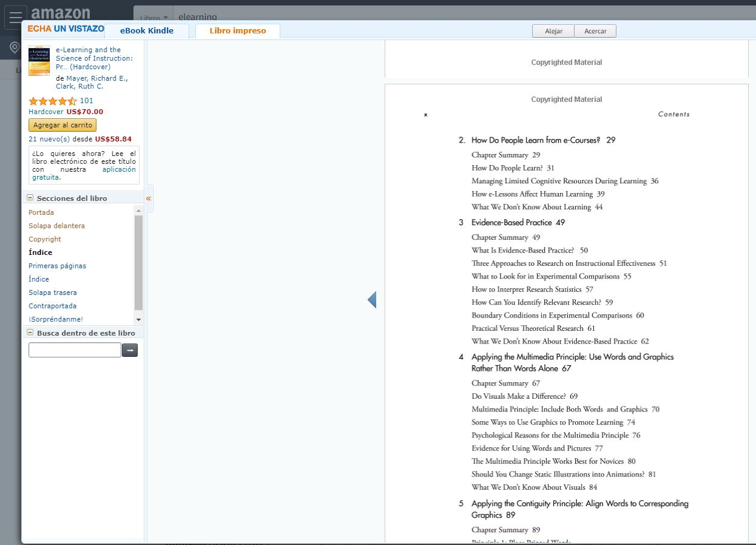Click the book cover thumbnail
Screen dimensions: 756x545
click(39, 61)
